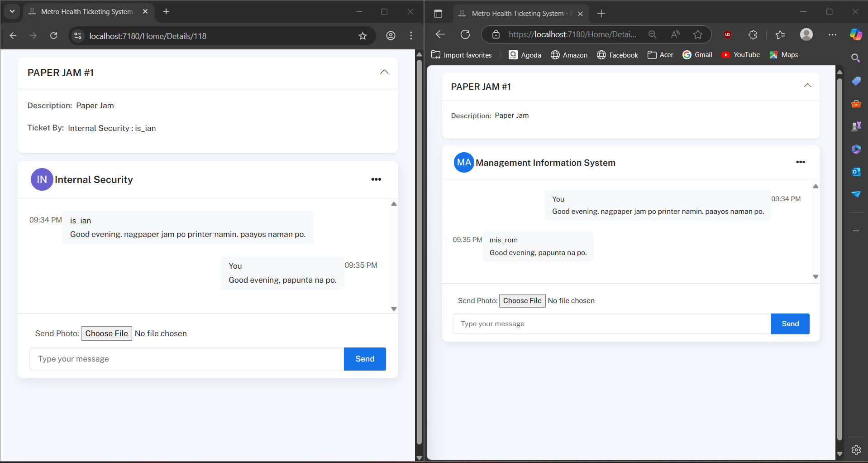This screenshot has width=868, height=463.
Task: Collapse the PAPER JAM #1 card in Chrome
Action: pos(384,72)
